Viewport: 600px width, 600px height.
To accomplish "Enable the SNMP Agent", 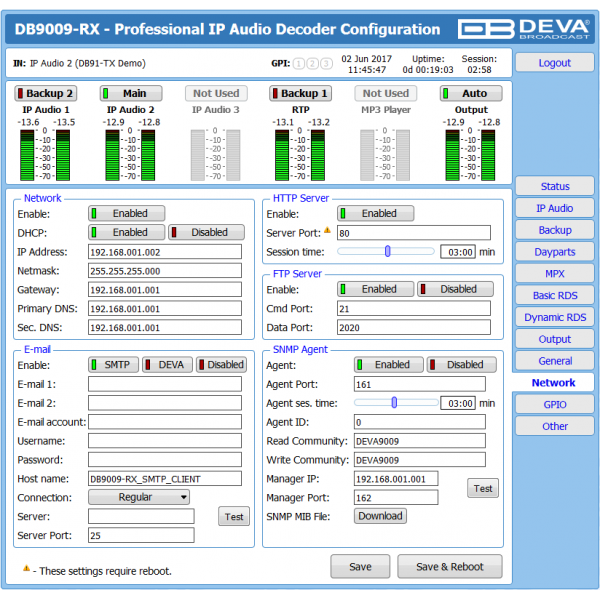I will point(389,365).
